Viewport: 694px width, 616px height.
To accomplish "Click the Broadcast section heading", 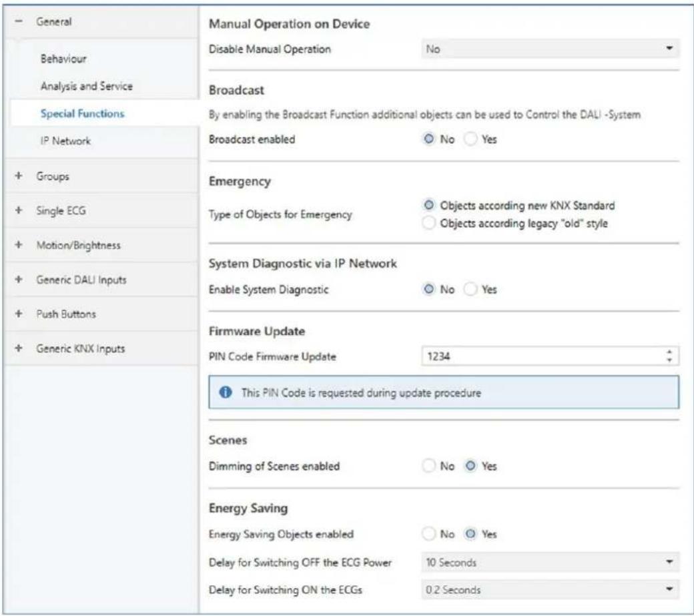I will [x=236, y=90].
